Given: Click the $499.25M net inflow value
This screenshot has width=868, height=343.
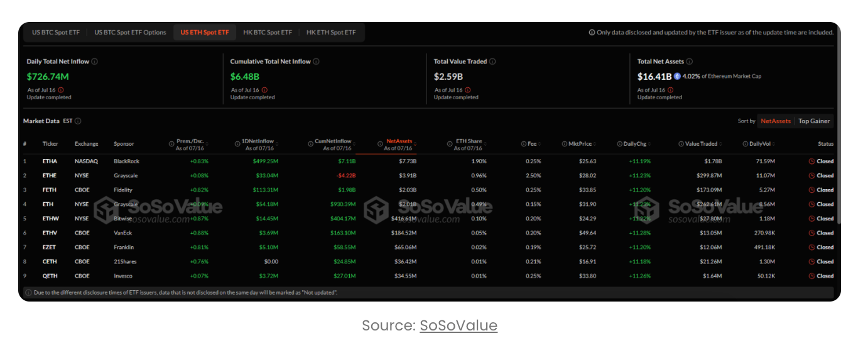Looking at the screenshot, I should point(264,161).
